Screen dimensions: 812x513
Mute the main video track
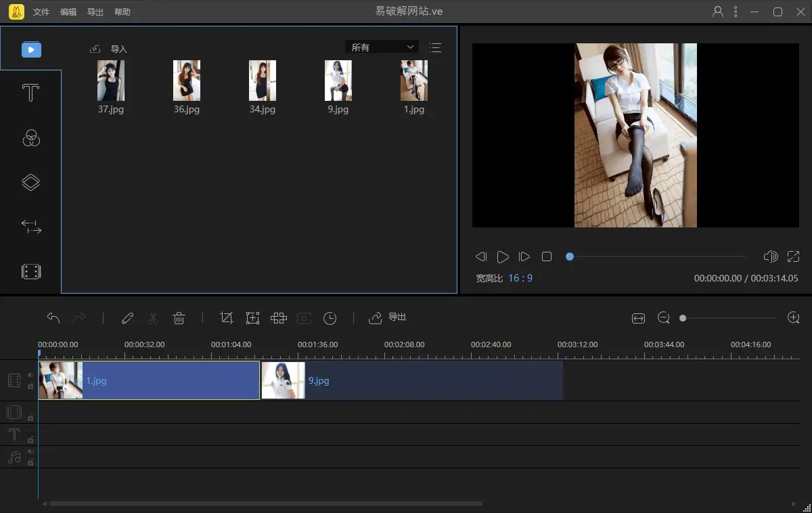(x=30, y=375)
